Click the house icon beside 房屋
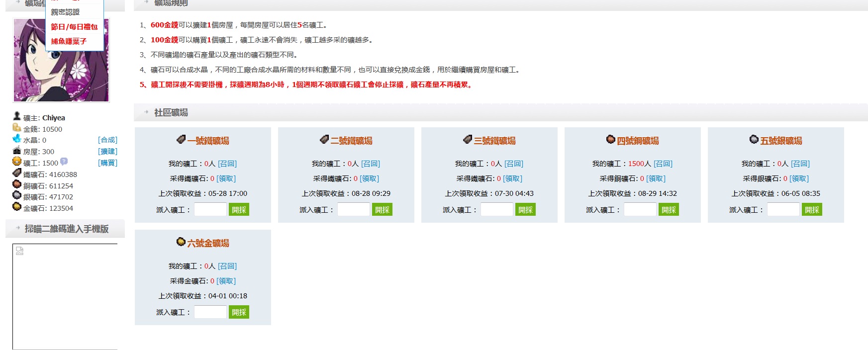Image resolution: width=868 pixels, height=350 pixels. (x=17, y=150)
